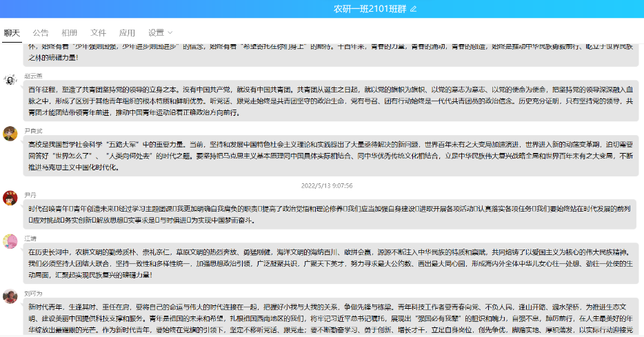This screenshot has width=644, height=337.
Task: Select the 文件 tab
Action: click(99, 32)
